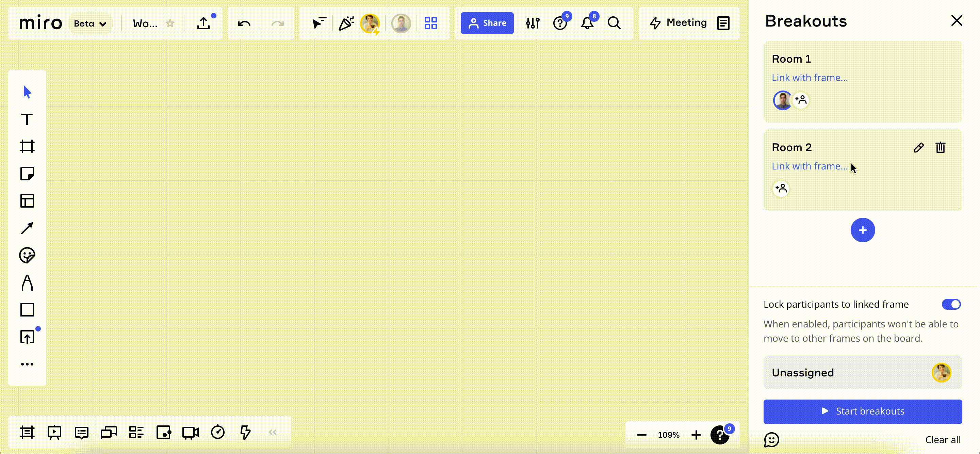Screen dimensions: 980x454
Task: Rename Room 2 with the pencil icon
Action: [918, 147]
